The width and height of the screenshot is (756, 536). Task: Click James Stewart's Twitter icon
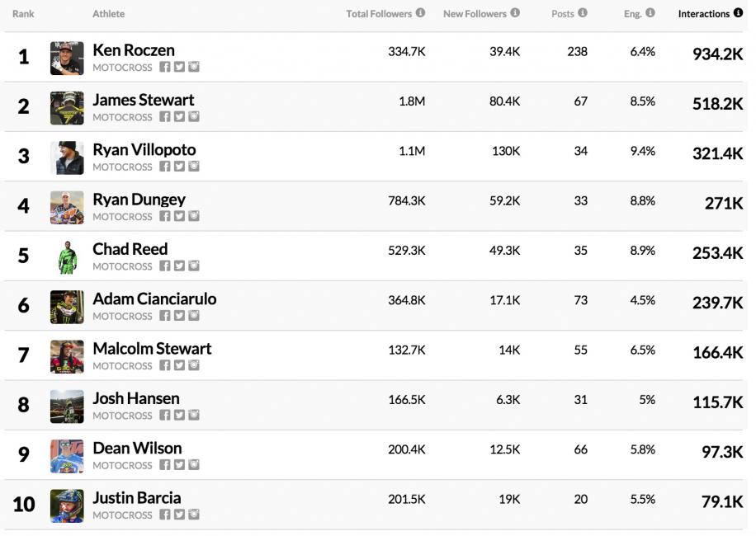click(x=179, y=117)
